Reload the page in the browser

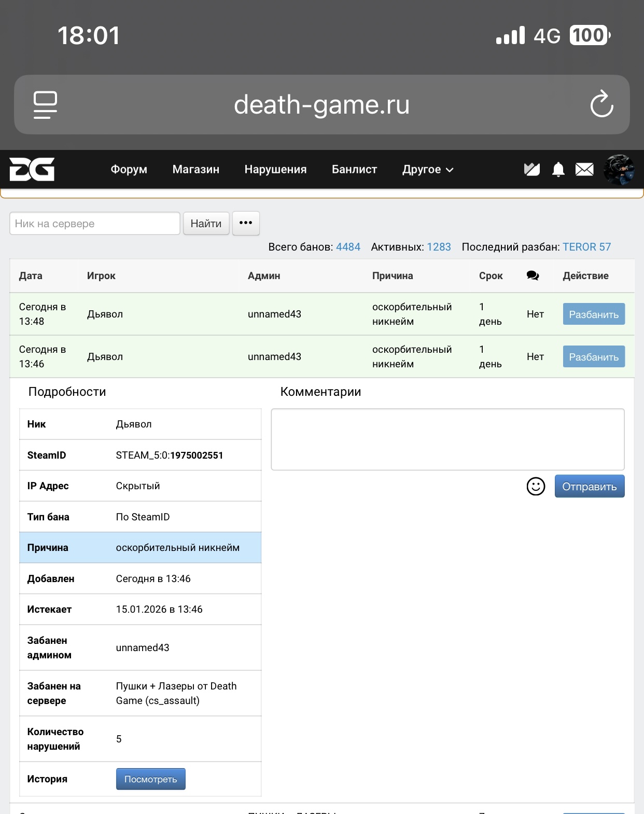tap(601, 104)
